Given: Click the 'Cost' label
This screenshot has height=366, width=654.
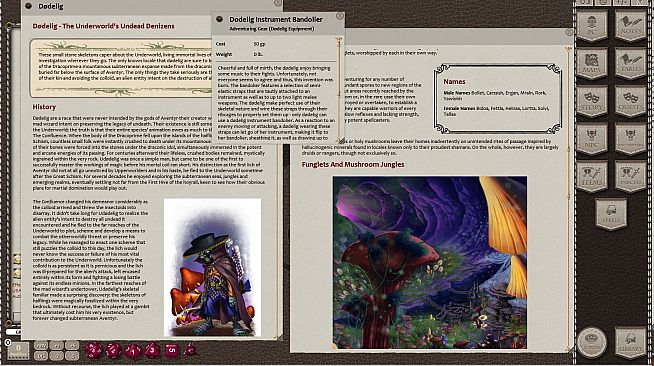Looking at the screenshot, I should [221, 44].
